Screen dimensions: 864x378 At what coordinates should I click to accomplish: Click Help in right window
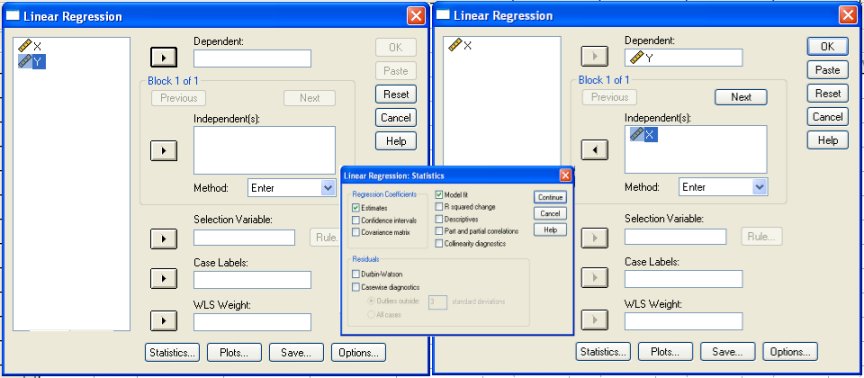tap(828, 140)
